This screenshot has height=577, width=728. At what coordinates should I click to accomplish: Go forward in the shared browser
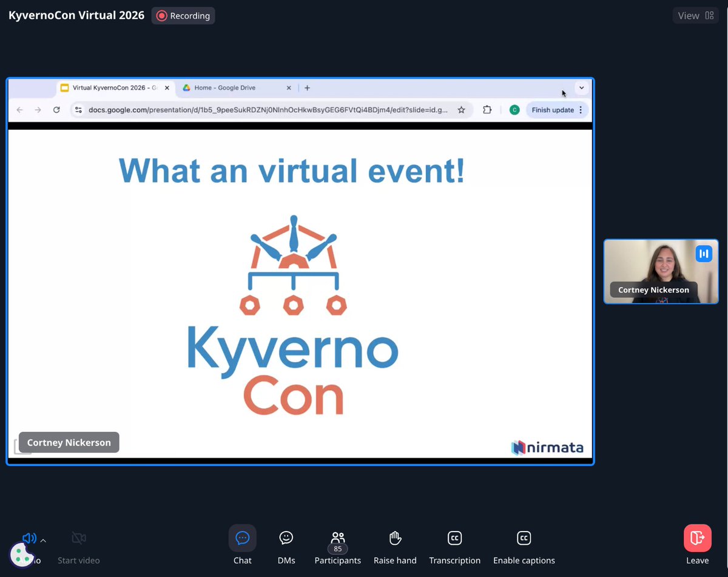click(38, 110)
